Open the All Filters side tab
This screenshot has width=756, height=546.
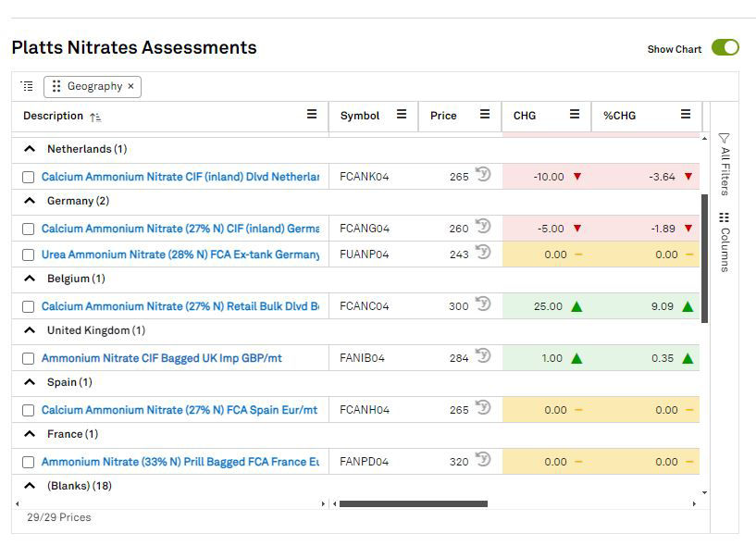(725, 164)
